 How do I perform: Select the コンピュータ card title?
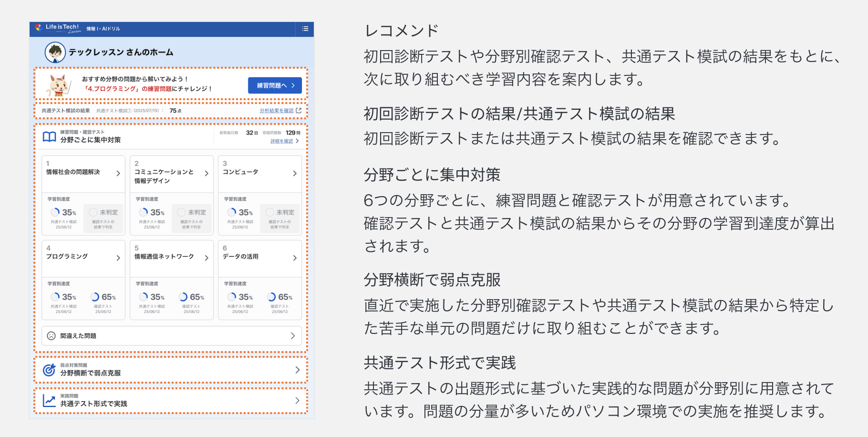pyautogui.click(x=240, y=172)
